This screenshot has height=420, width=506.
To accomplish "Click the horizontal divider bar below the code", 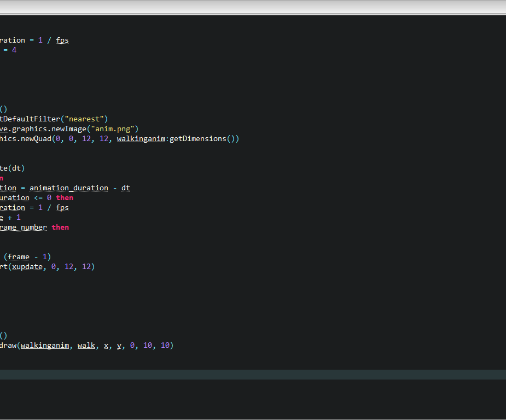I will pos(253,374).
